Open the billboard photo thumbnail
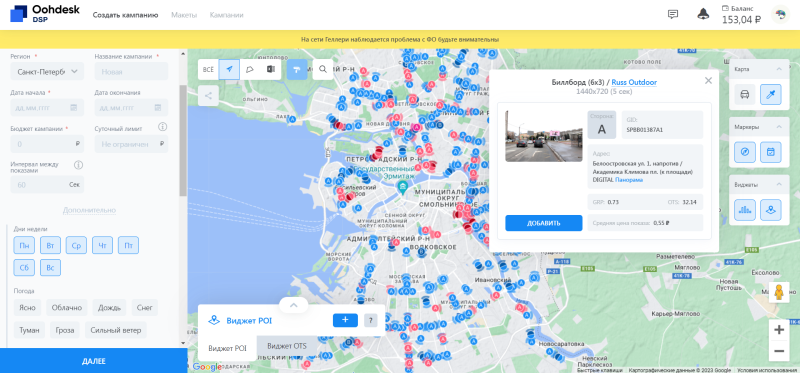Viewport: 800px width, 373px height. coord(543,136)
